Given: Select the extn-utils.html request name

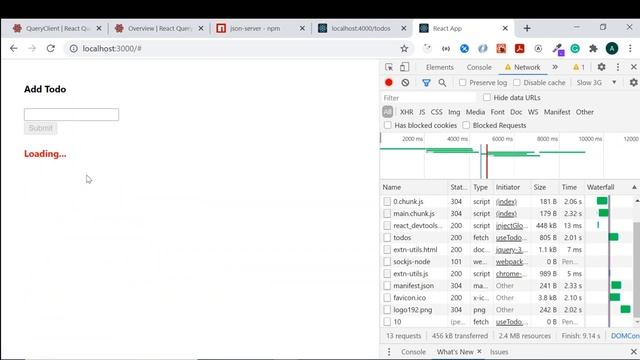Looking at the screenshot, I should [x=415, y=249].
